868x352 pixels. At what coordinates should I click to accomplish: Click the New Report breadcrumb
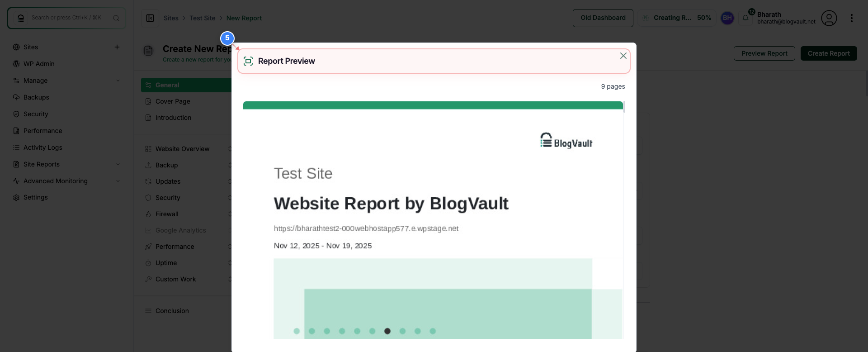click(244, 18)
